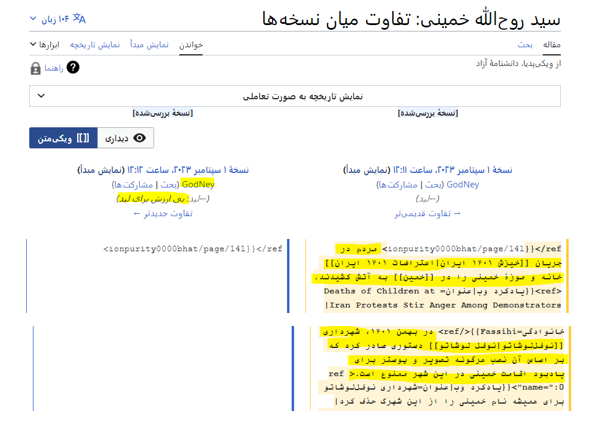The image size is (597, 438).
Task: Click the left pane ionpurity0000bhat/page/141 text
Action: coord(193,249)
